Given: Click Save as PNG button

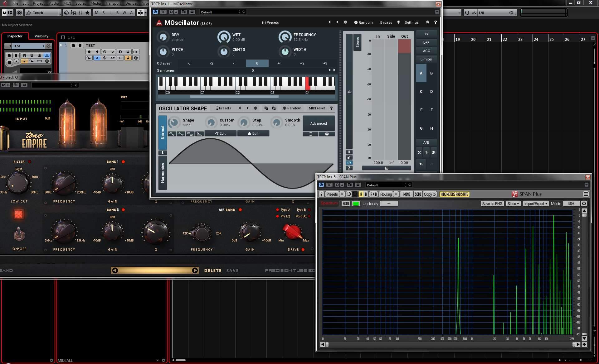Looking at the screenshot, I should point(492,204).
